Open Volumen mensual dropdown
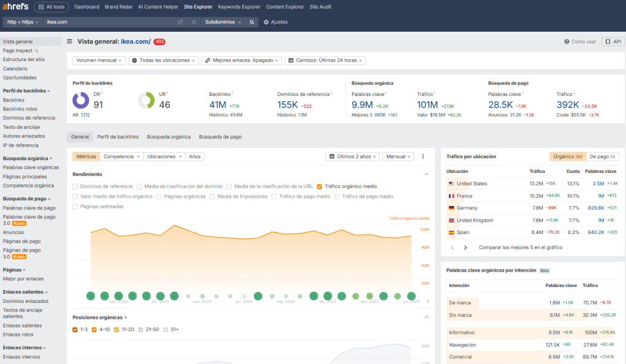Screen dimensions: 626x364 coord(99,60)
